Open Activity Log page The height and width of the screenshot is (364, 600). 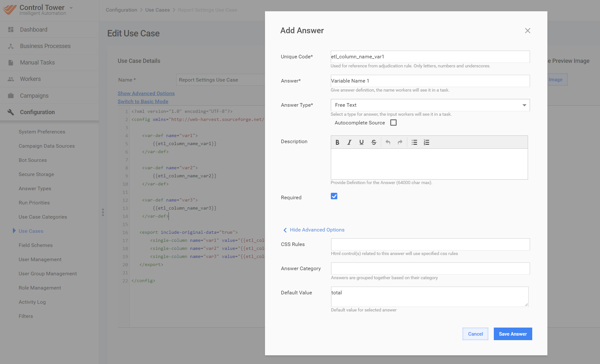[32, 302]
